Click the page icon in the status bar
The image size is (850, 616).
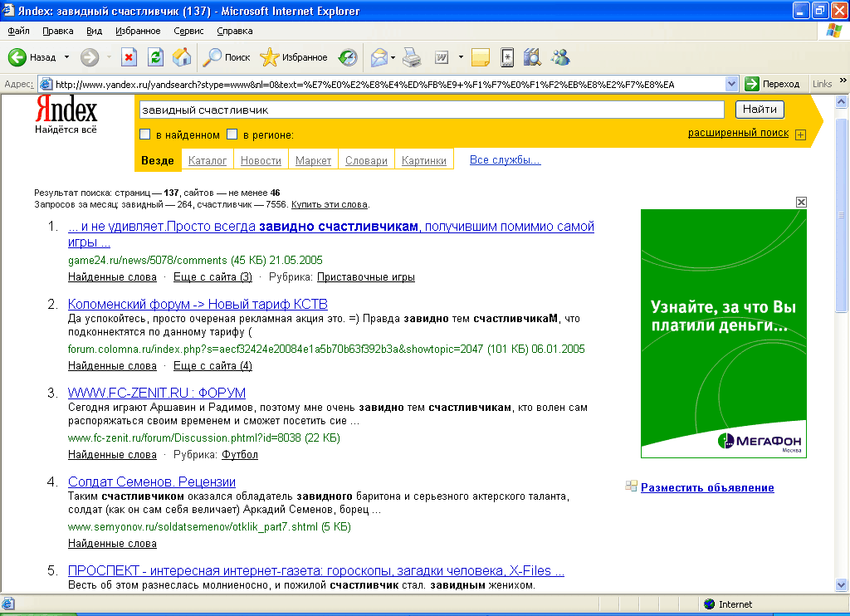point(8,604)
